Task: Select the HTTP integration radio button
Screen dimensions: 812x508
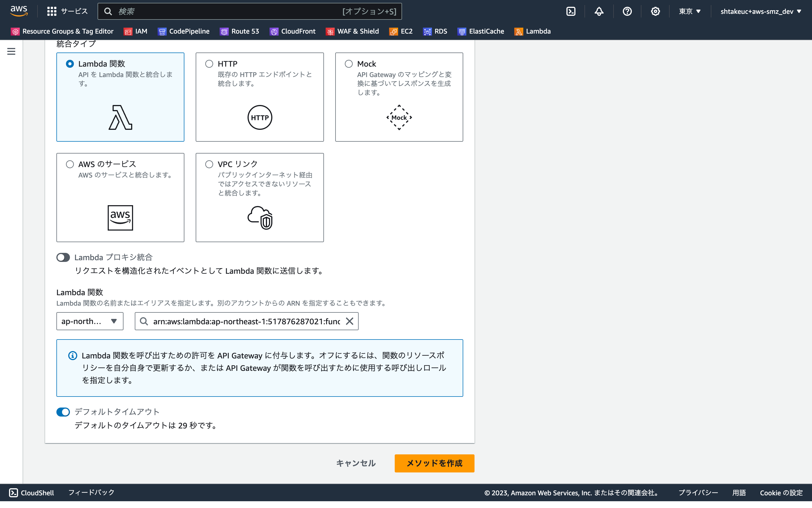Action: click(x=209, y=64)
